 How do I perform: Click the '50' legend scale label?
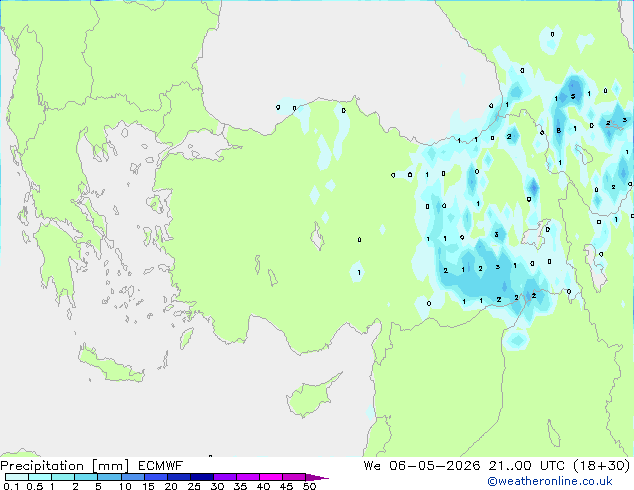point(310,486)
